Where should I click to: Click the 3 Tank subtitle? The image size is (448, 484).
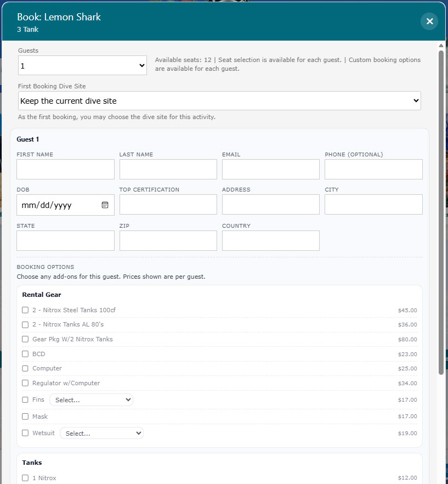28,29
